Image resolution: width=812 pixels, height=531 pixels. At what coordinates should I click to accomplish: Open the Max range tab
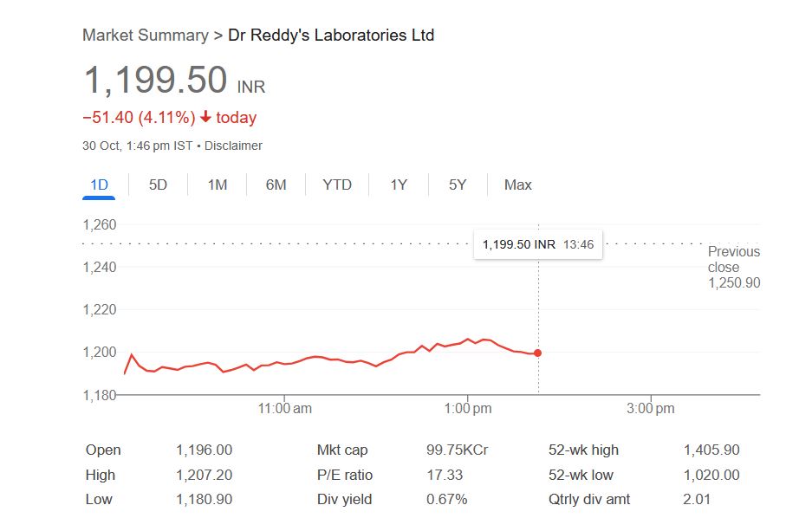click(x=518, y=185)
